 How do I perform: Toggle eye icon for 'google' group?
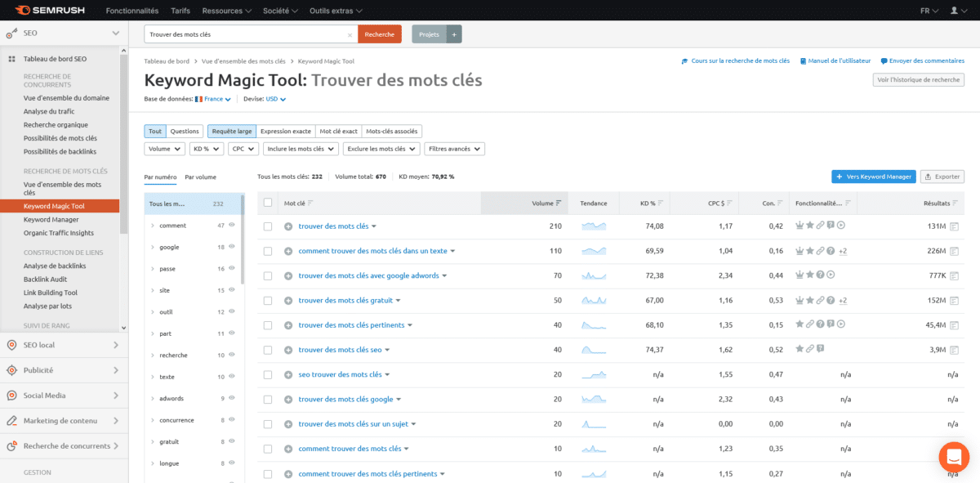[x=232, y=247]
